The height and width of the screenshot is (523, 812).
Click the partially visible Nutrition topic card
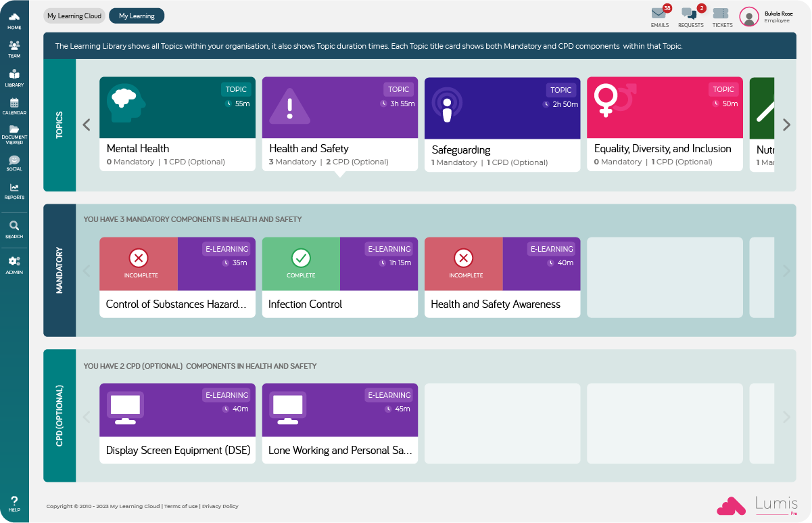coord(762,124)
